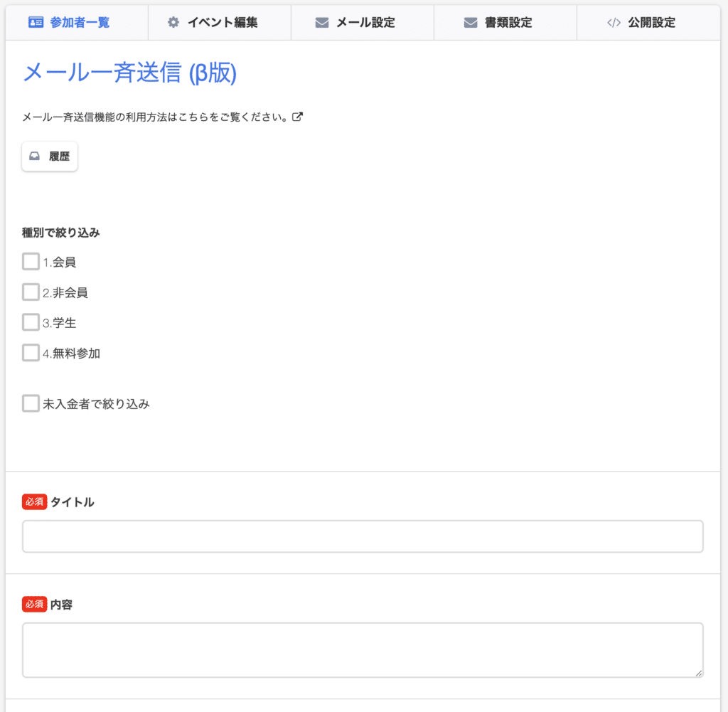728x712 pixels.
Task: Click into the 内容 text area
Action: pyautogui.click(x=363, y=650)
